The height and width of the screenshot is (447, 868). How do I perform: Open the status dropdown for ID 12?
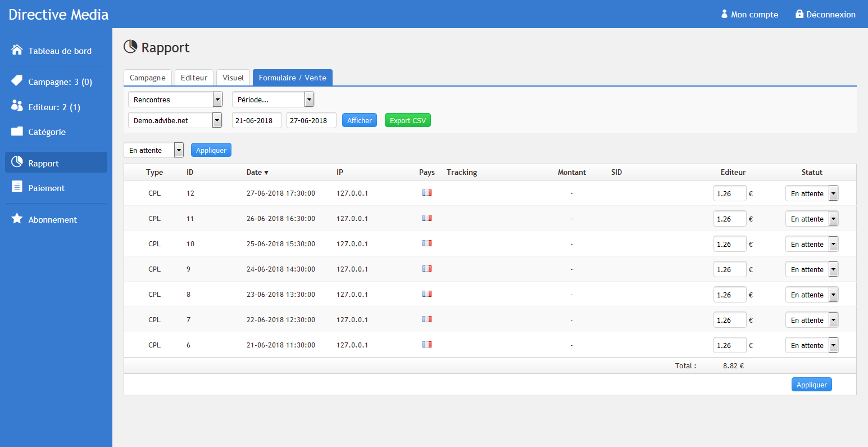(811, 193)
